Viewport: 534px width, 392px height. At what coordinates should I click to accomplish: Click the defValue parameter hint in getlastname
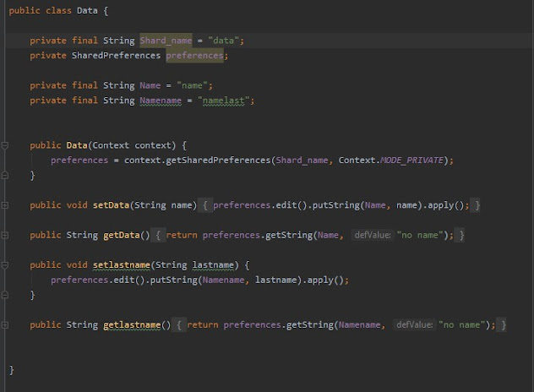pos(414,325)
